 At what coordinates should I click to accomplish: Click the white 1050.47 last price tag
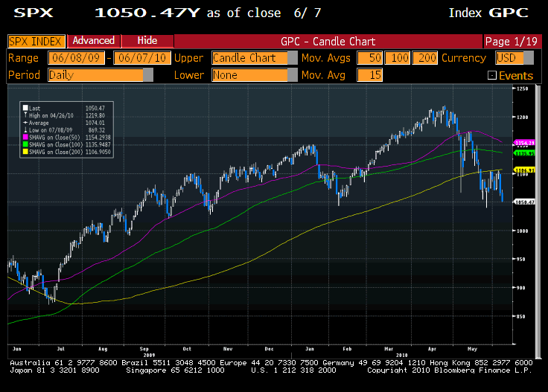click(526, 202)
